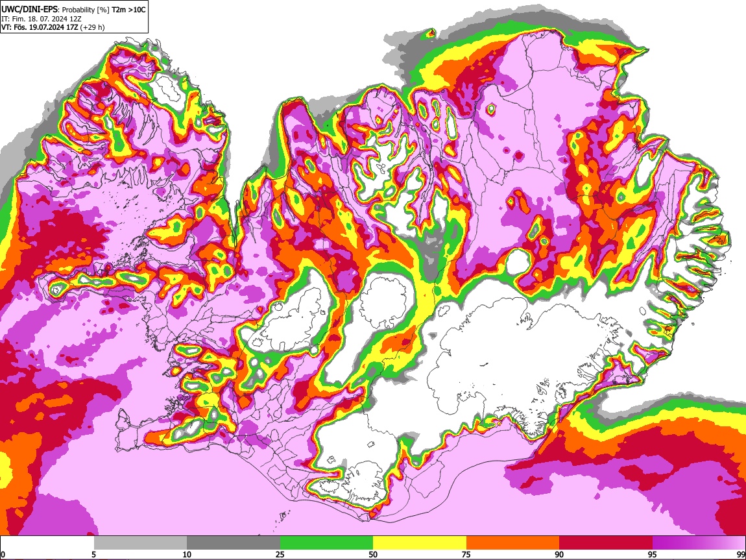Click the legend label '5'
The width and height of the screenshot is (746, 560).
pos(93,554)
